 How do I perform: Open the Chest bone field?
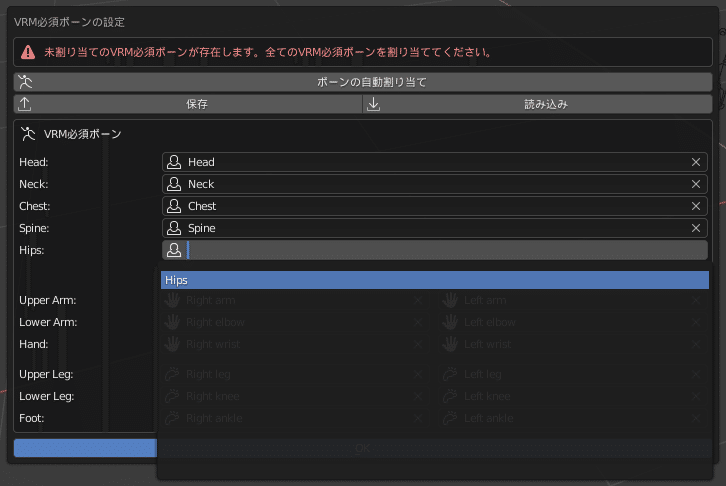pos(435,206)
